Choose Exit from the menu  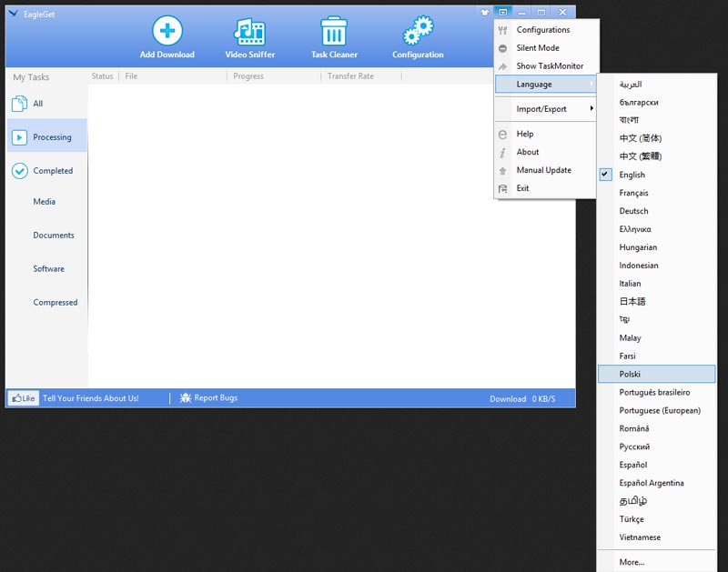(x=545, y=188)
